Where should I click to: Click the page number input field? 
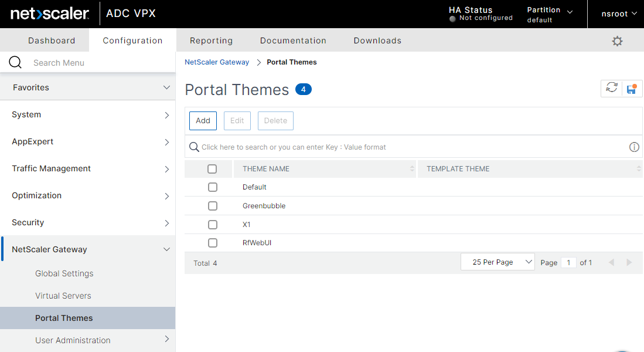pos(568,263)
